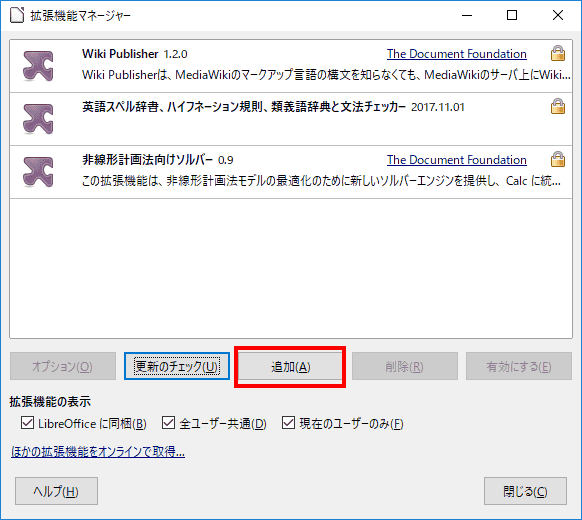The width and height of the screenshot is (582, 520).
Task: Click the document icon in the title bar
Action: [17, 15]
